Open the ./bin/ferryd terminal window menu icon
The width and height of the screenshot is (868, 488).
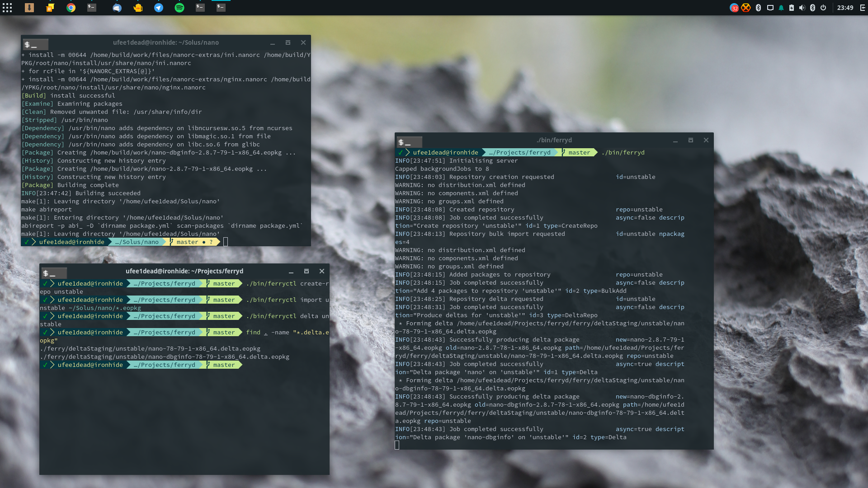(409, 142)
